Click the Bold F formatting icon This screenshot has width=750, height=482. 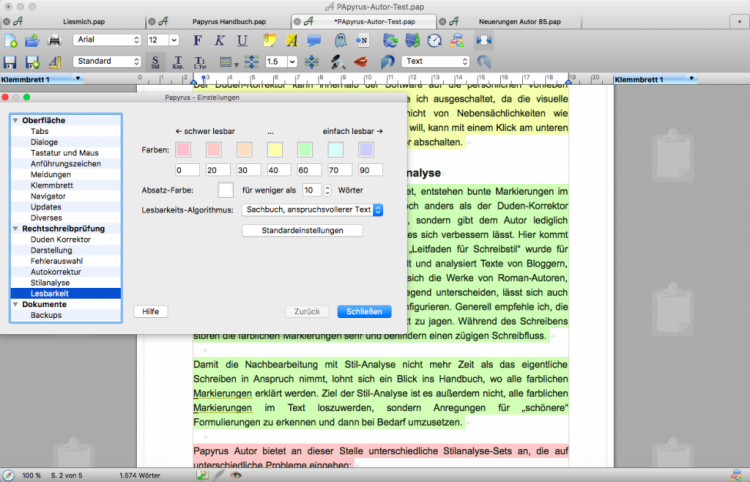(197, 41)
